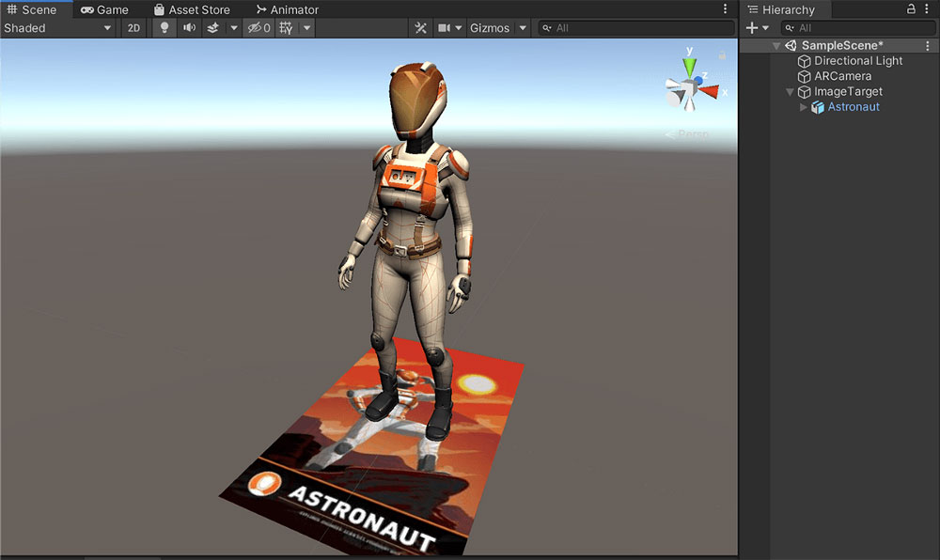Open the Shaded draw mode dropdown
Image resolution: width=940 pixels, height=560 pixels.
click(57, 27)
